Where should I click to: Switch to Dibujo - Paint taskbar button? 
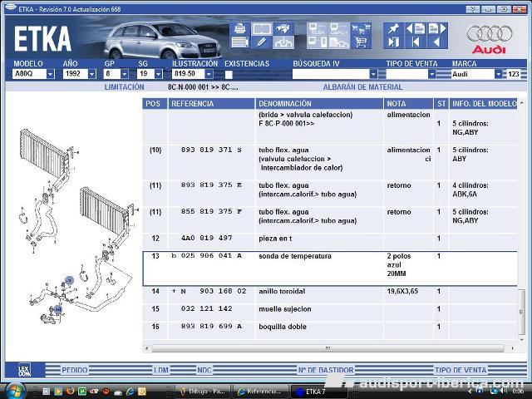click(x=203, y=392)
